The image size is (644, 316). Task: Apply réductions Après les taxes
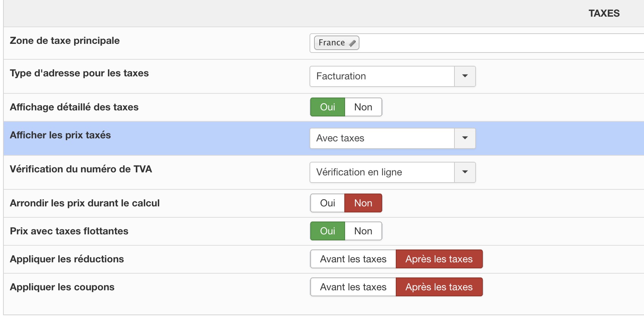pyautogui.click(x=439, y=259)
